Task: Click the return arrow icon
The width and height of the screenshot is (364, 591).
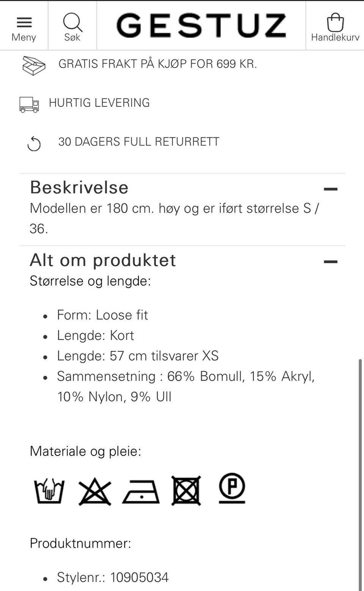Action: pos(34,144)
